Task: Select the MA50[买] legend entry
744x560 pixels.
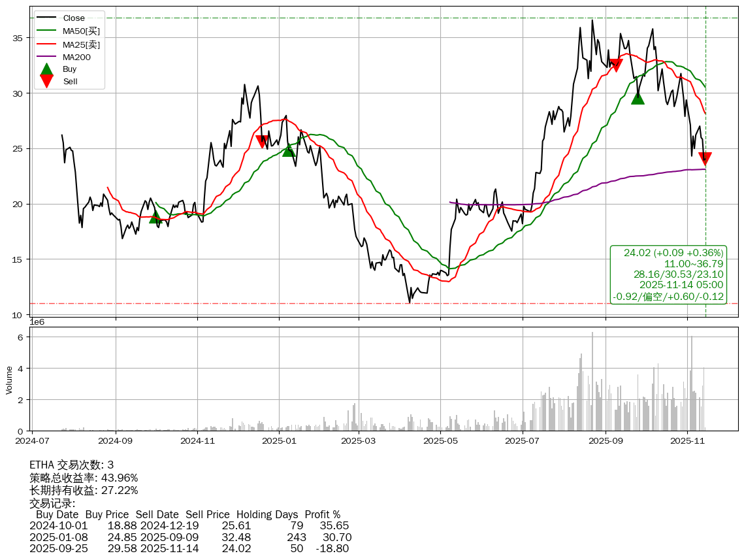Action: pyautogui.click(x=81, y=31)
